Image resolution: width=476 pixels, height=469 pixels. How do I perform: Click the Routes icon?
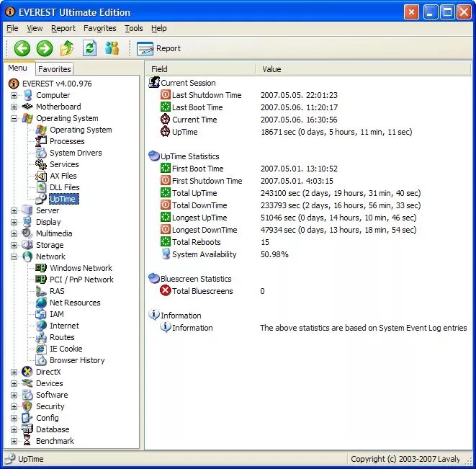click(x=41, y=337)
